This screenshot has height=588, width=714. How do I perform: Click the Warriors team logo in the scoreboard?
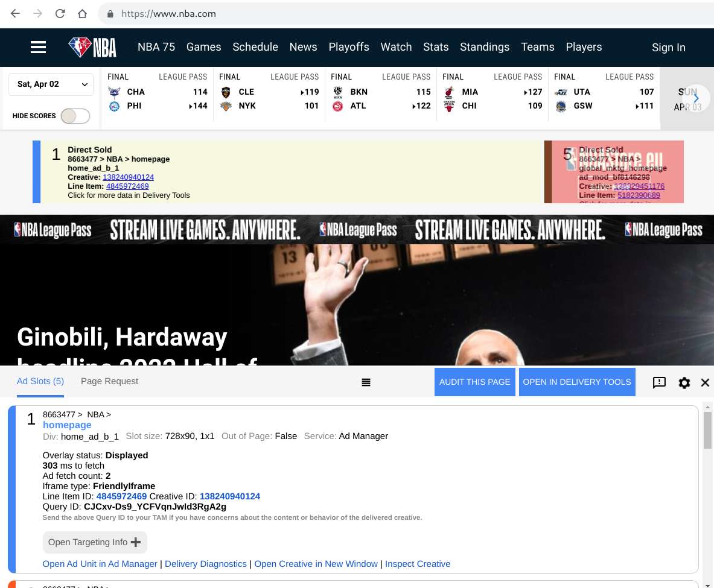[561, 106]
